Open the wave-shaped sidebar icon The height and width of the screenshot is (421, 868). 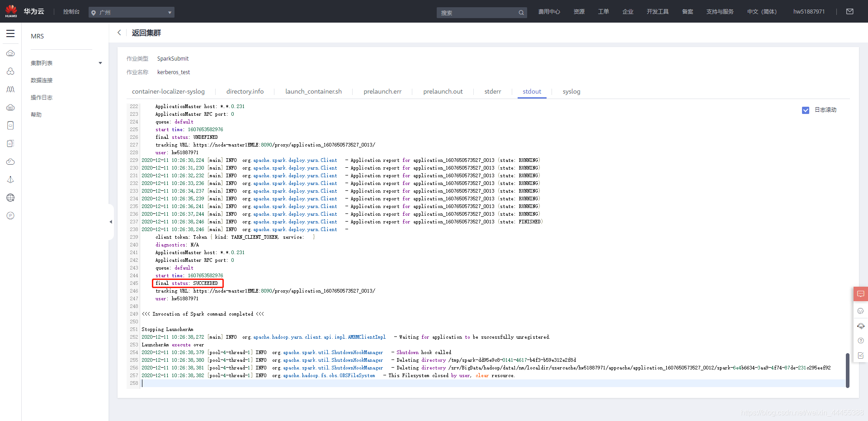click(10, 90)
